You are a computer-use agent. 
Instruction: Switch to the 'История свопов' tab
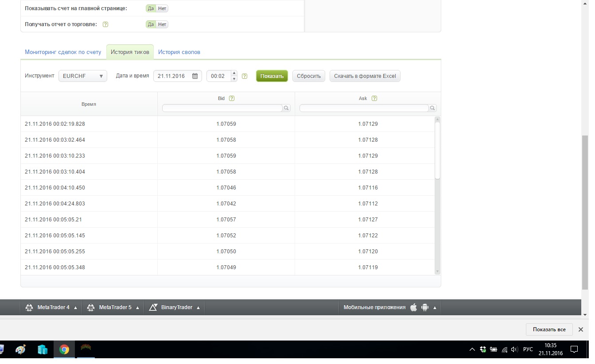coord(179,52)
